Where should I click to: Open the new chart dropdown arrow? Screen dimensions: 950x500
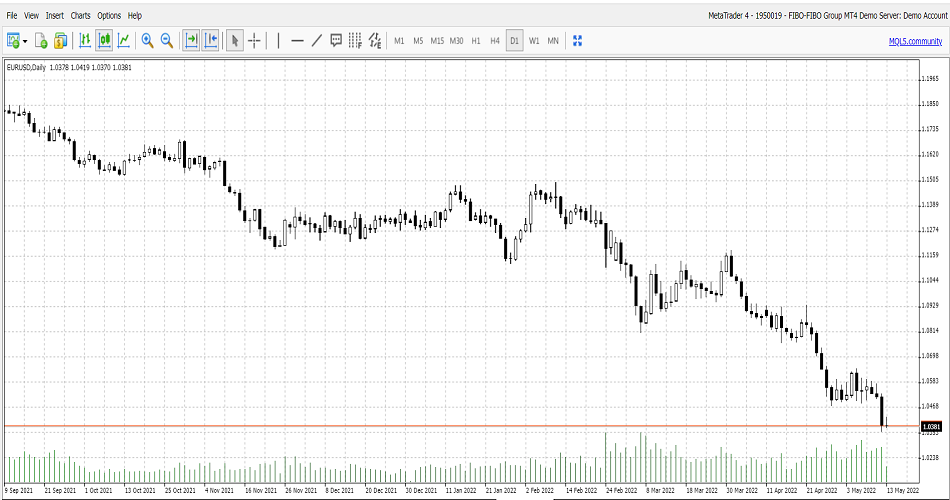pos(24,41)
